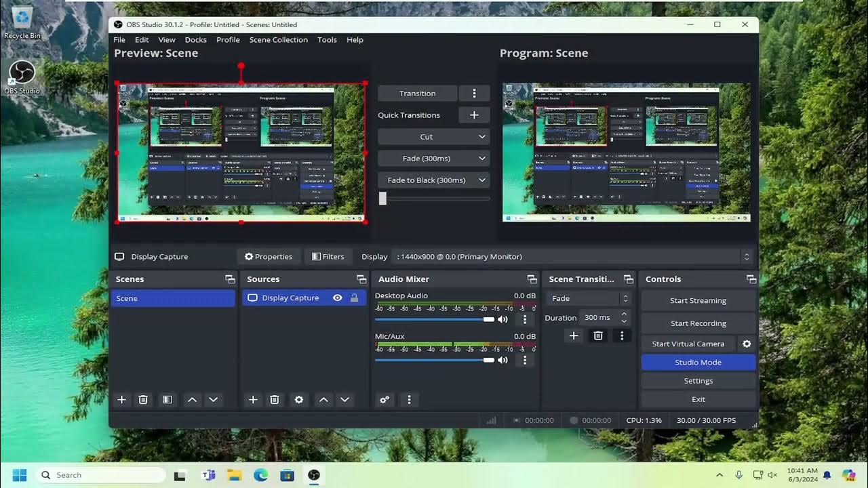Add a quick transition with plus
Viewport: 868px width, 488px height.
click(x=474, y=115)
